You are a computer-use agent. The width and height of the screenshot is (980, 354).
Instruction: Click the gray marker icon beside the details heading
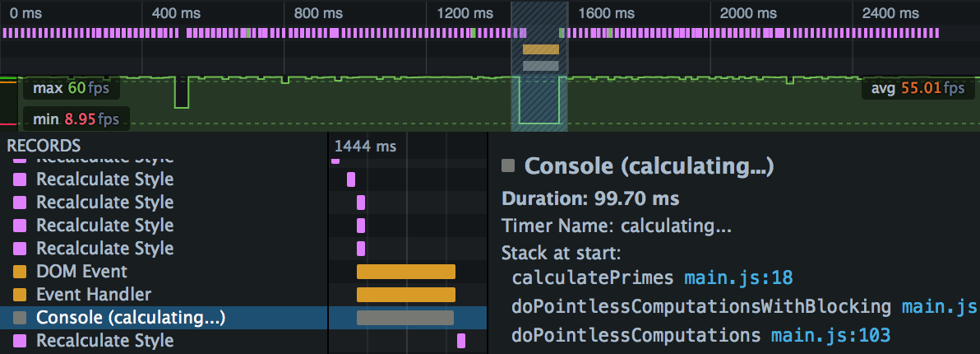click(508, 166)
